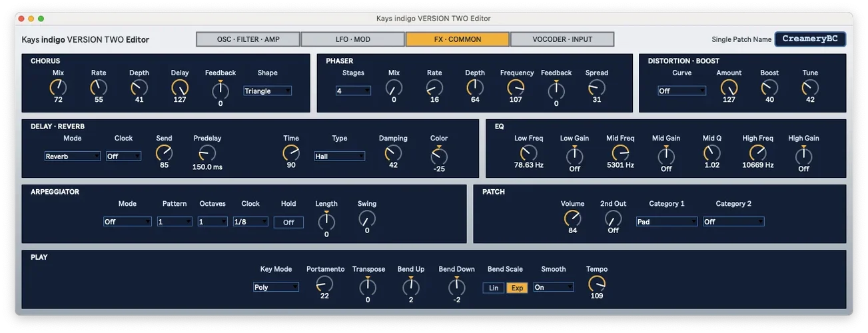This screenshot has width=868, height=333.
Task: Open the VOCODER · INPUT tab
Action: point(562,39)
